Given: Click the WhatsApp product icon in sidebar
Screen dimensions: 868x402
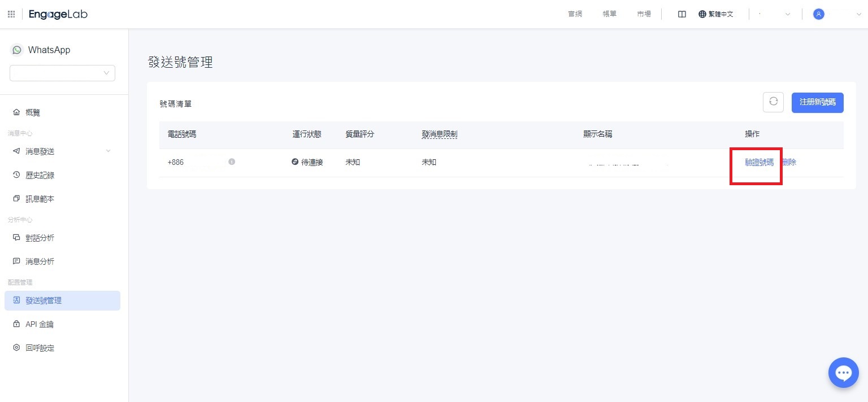Looking at the screenshot, I should point(16,50).
